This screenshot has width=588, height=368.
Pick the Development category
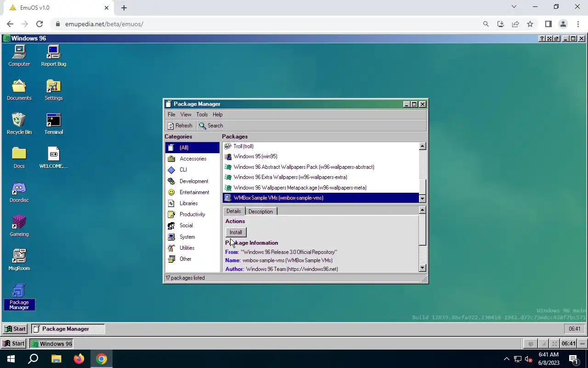pyautogui.click(x=192, y=181)
